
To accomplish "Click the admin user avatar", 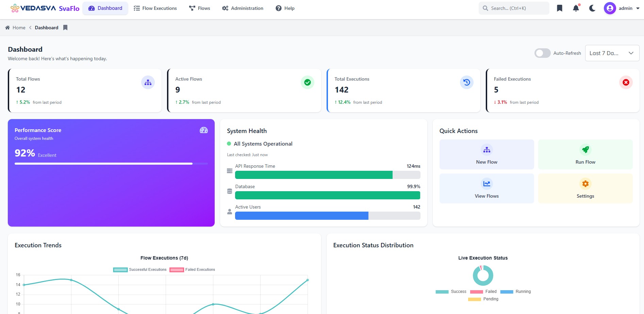I will click(610, 8).
